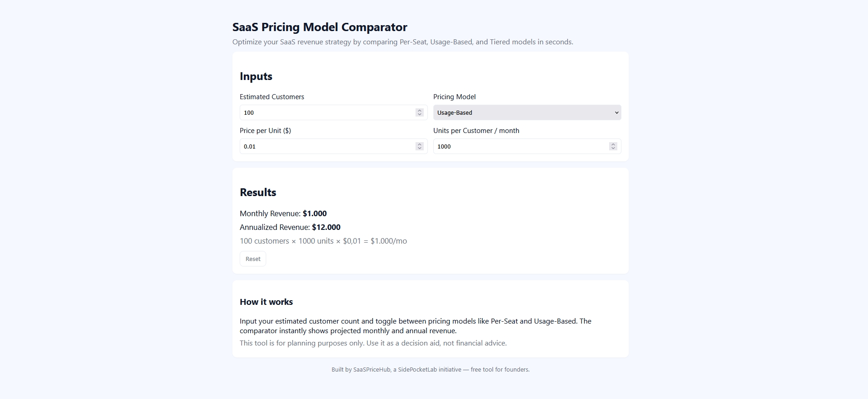
Task: Click the Price per Unit ($) label
Action: pos(265,131)
